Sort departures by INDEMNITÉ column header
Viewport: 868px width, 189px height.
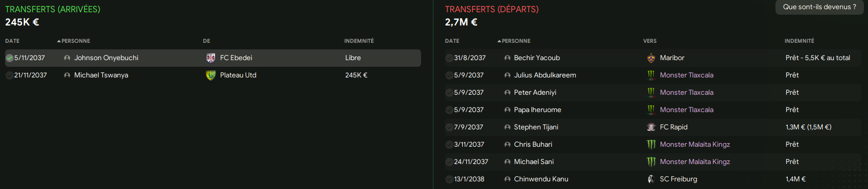pos(799,41)
